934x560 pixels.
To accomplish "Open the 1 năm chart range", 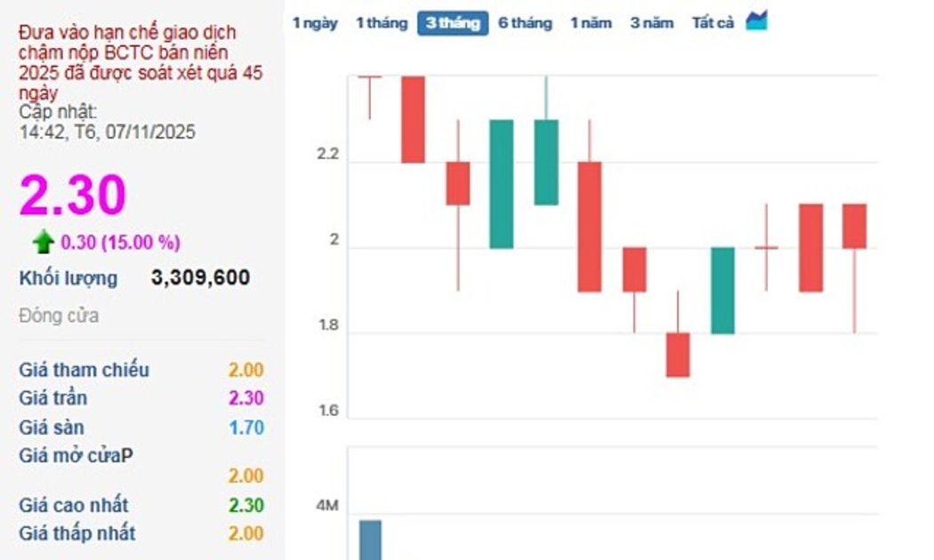I will [591, 23].
